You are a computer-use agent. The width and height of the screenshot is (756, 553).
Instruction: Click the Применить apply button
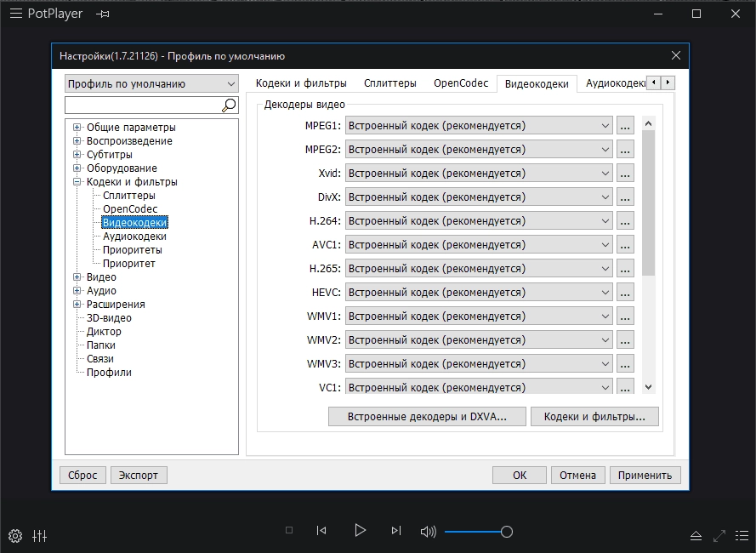(645, 475)
